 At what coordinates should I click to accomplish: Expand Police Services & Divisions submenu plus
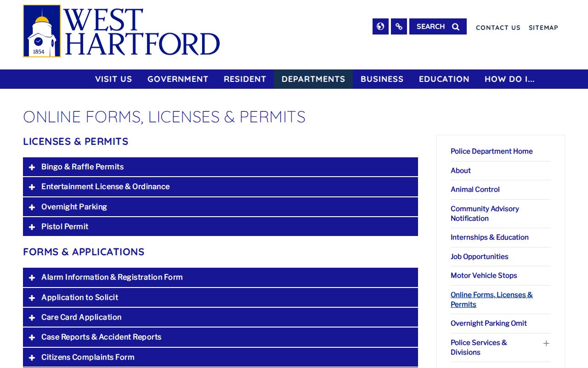click(x=546, y=344)
